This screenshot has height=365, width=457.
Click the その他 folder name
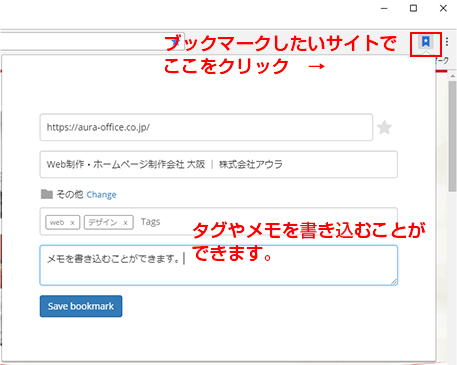click(69, 194)
